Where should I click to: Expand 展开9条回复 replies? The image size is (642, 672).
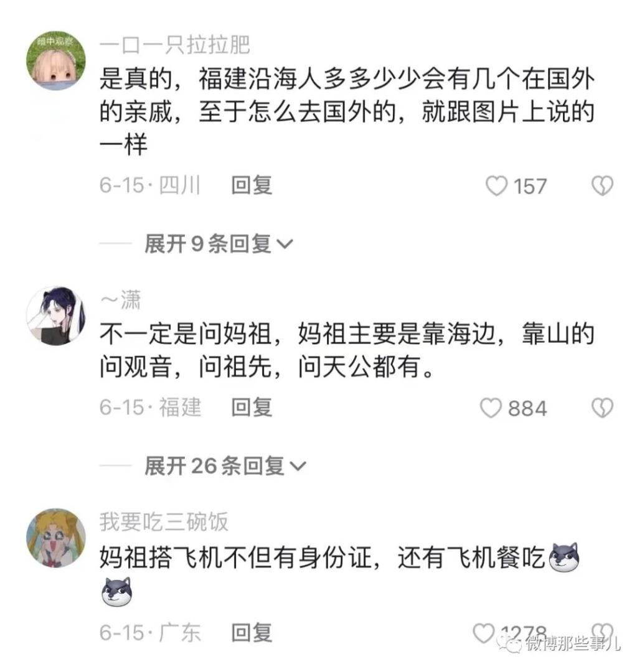219,244
